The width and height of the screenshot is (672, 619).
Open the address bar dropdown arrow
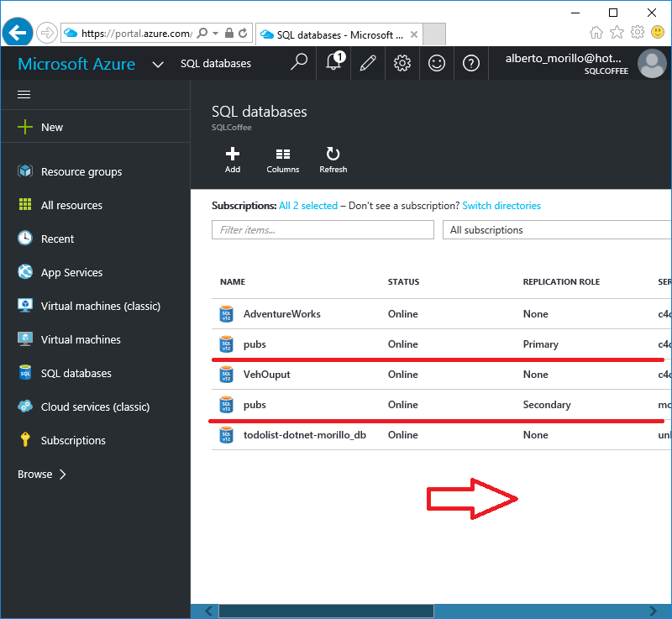(216, 34)
